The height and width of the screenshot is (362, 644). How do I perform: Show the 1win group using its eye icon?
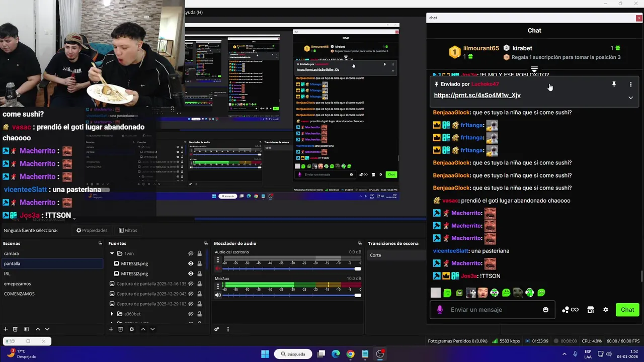(x=191, y=253)
